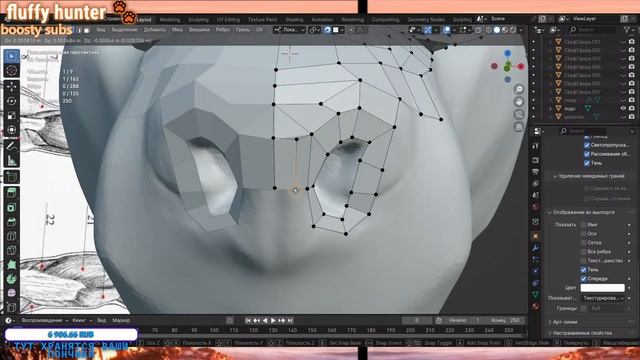Select the Select Box tool
The height and width of the screenshot is (360, 640).
click(x=11, y=56)
